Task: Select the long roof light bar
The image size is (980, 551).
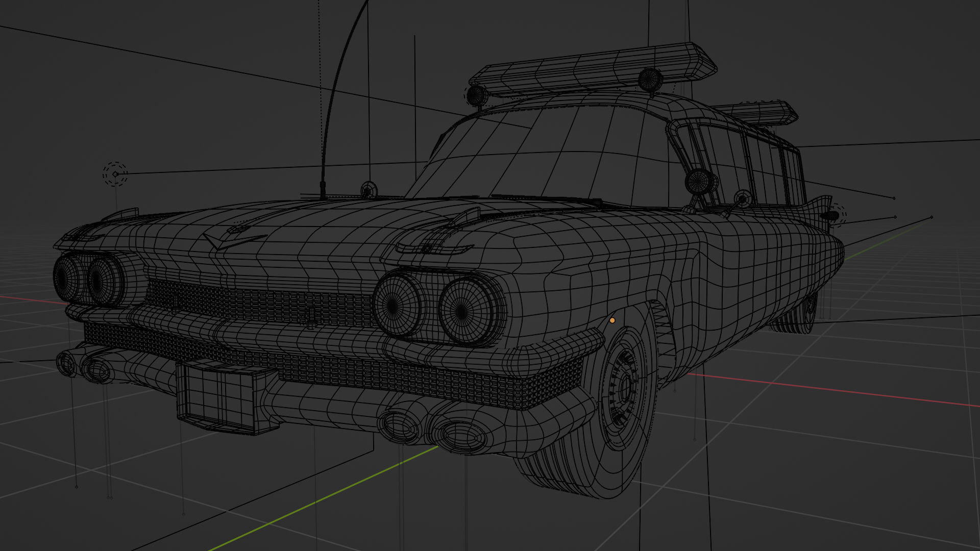Action: point(593,70)
